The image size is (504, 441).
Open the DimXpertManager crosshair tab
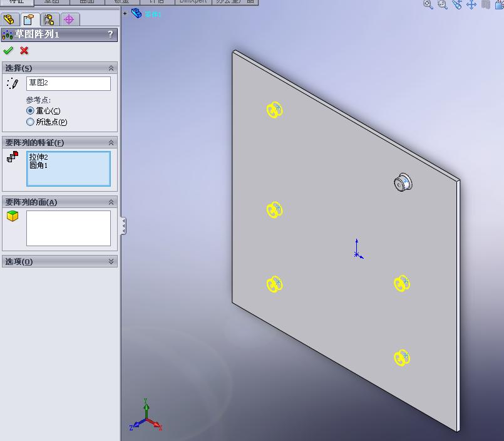(69, 19)
